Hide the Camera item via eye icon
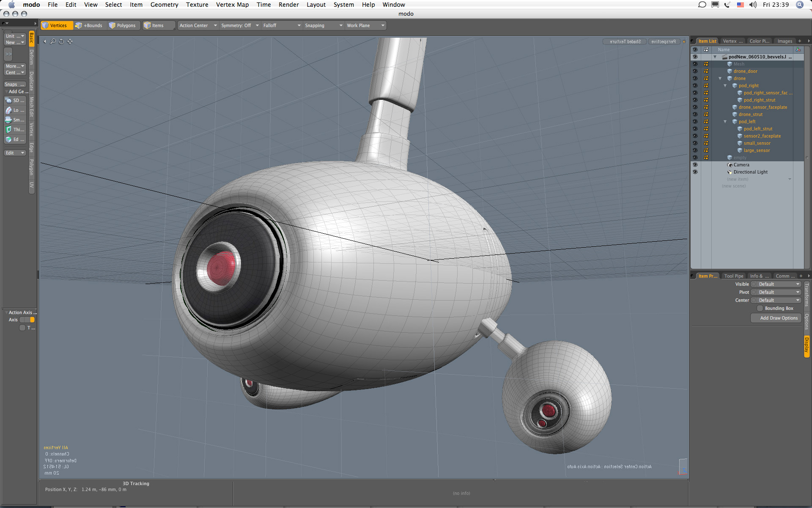 pyautogui.click(x=695, y=165)
